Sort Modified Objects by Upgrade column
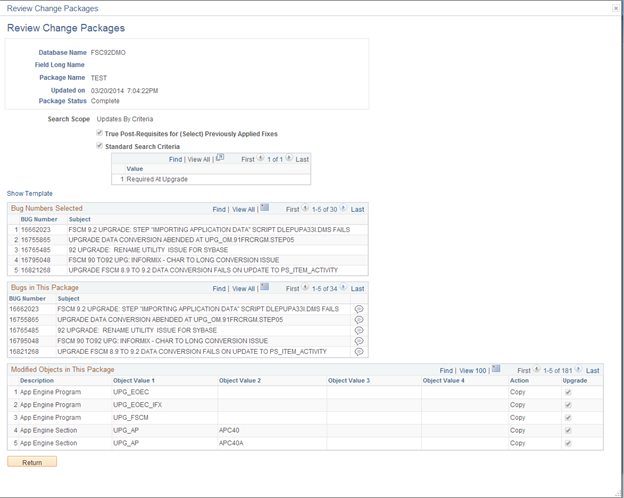Viewport: 624px width, 498px height. click(x=575, y=381)
